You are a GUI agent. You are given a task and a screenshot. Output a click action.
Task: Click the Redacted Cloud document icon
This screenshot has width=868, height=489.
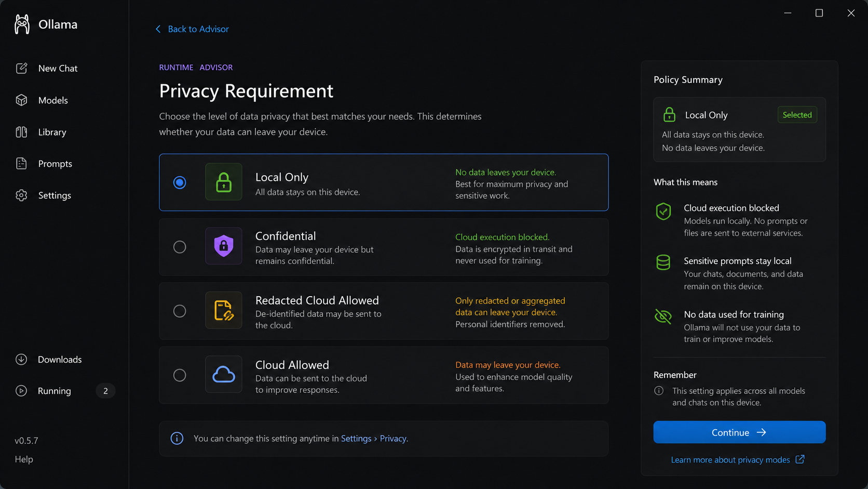coord(224,310)
